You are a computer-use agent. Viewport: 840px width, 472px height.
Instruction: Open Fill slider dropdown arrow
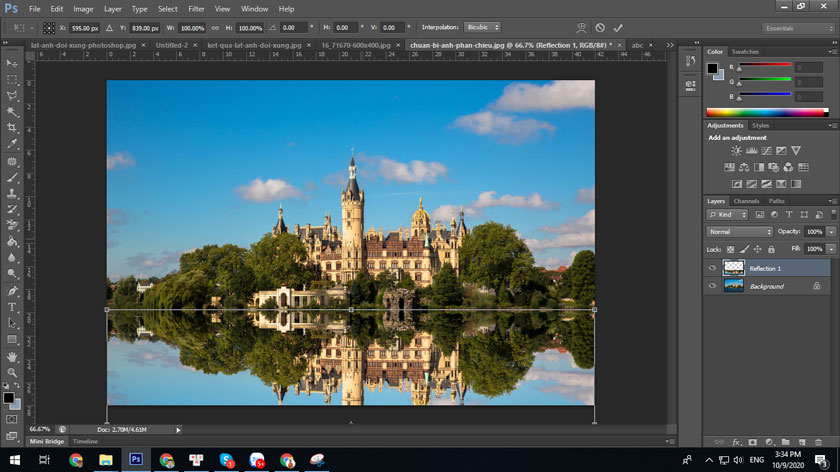tap(831, 249)
